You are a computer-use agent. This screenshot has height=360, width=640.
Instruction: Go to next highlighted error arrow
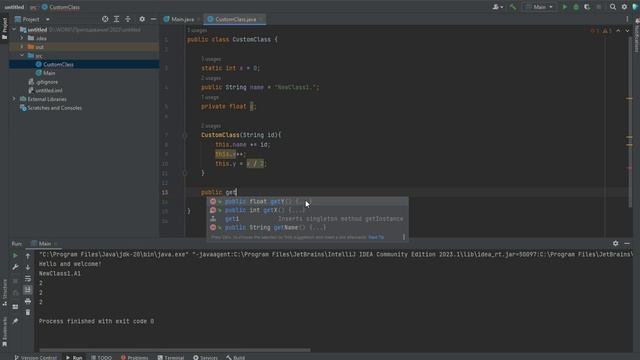click(627, 31)
